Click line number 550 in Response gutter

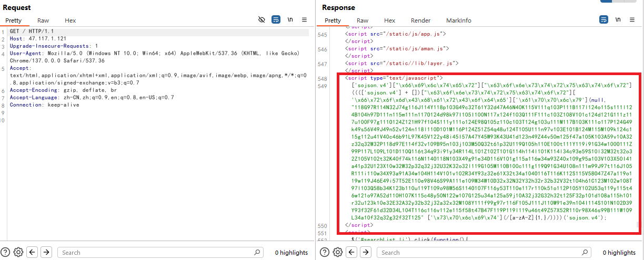(x=322, y=225)
